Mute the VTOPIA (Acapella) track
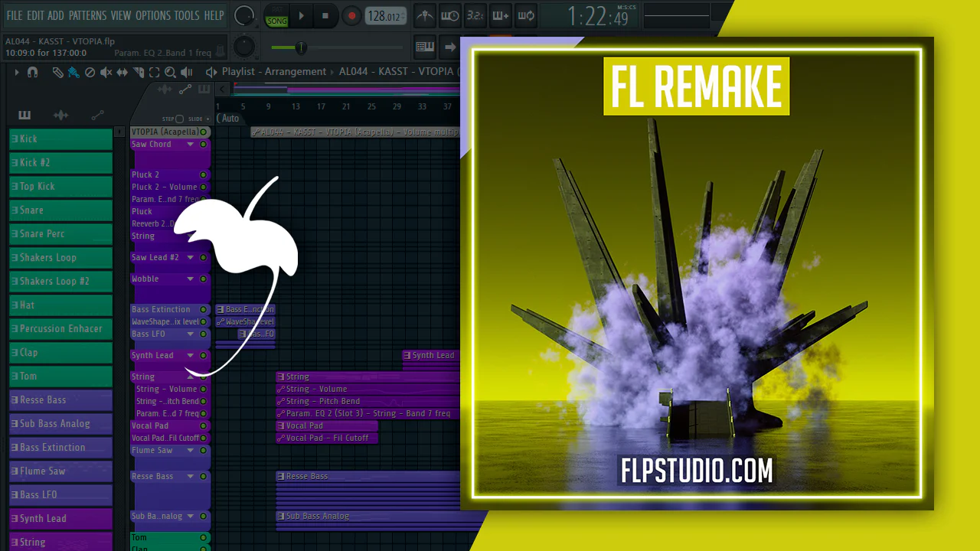Viewport: 980px width, 551px height. (204, 132)
